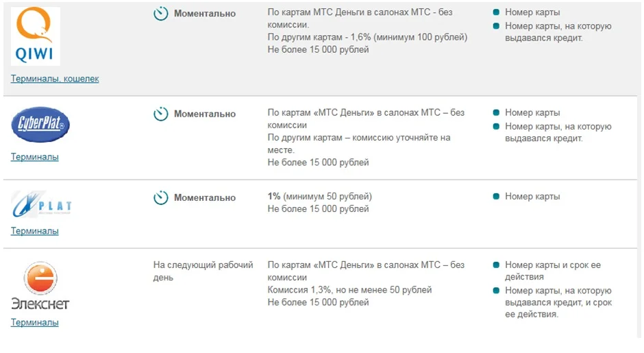Click the CyberPlat logo
Image resolution: width=644 pixels, height=353 pixels.
(x=40, y=125)
